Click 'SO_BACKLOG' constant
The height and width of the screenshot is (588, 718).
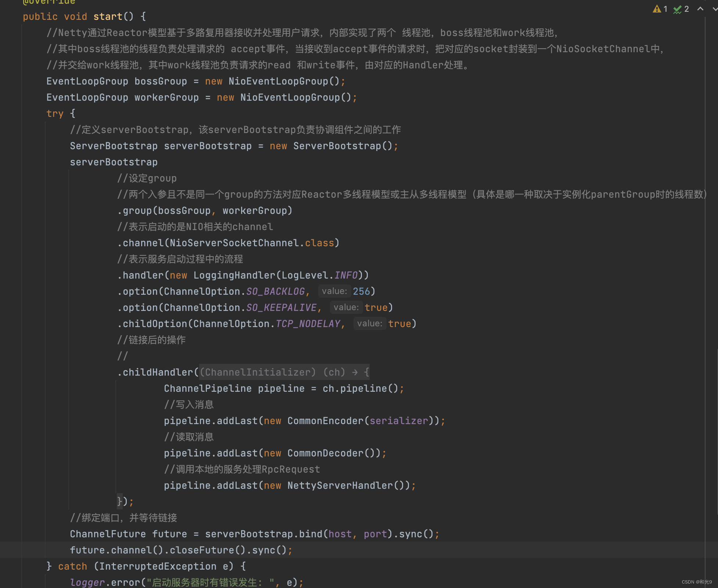tap(275, 291)
